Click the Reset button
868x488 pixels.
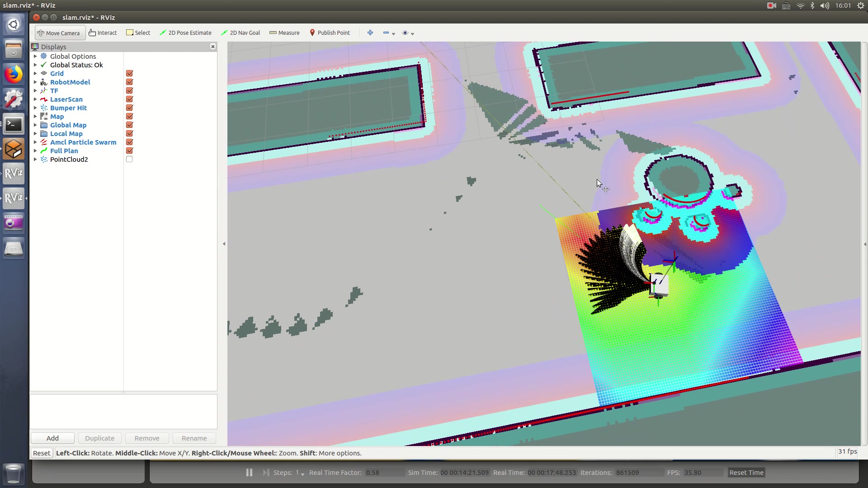42,453
